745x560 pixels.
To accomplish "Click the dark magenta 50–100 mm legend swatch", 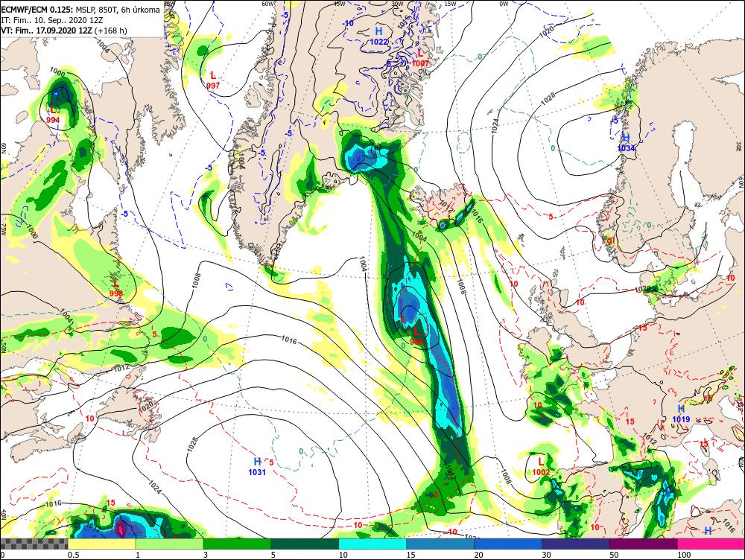I will tap(643, 544).
